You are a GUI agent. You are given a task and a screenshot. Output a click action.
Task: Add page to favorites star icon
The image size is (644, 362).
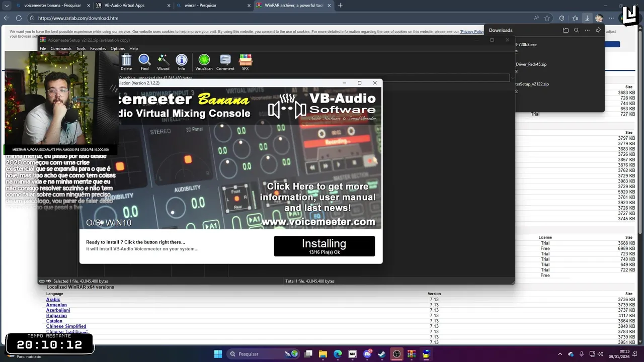point(547,18)
